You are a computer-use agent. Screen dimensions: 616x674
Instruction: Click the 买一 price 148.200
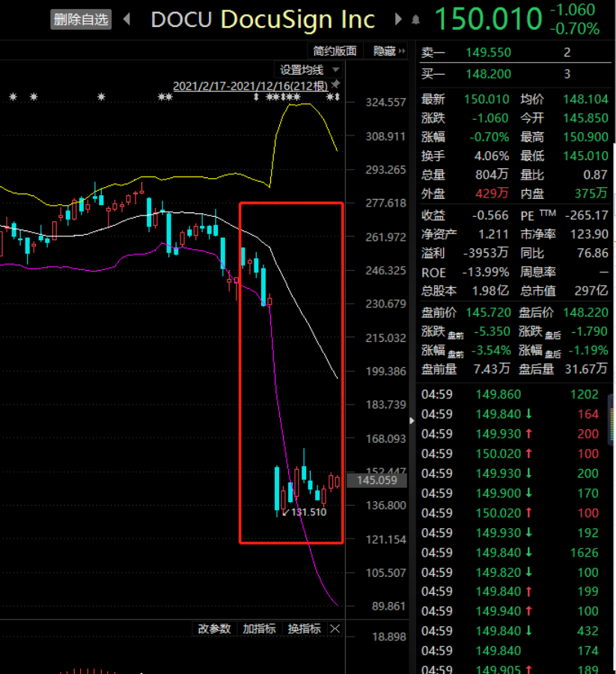pyautogui.click(x=488, y=74)
